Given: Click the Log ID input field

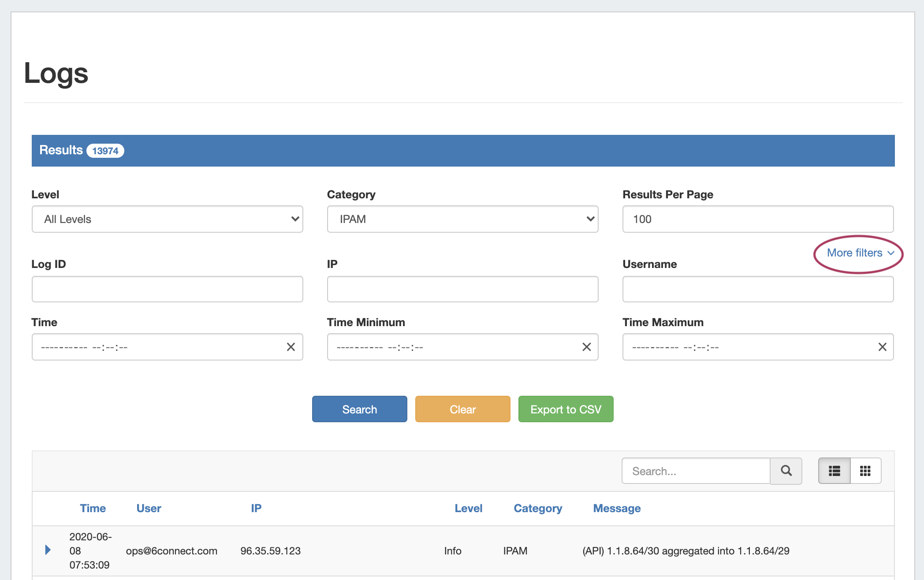Looking at the screenshot, I should coord(167,289).
